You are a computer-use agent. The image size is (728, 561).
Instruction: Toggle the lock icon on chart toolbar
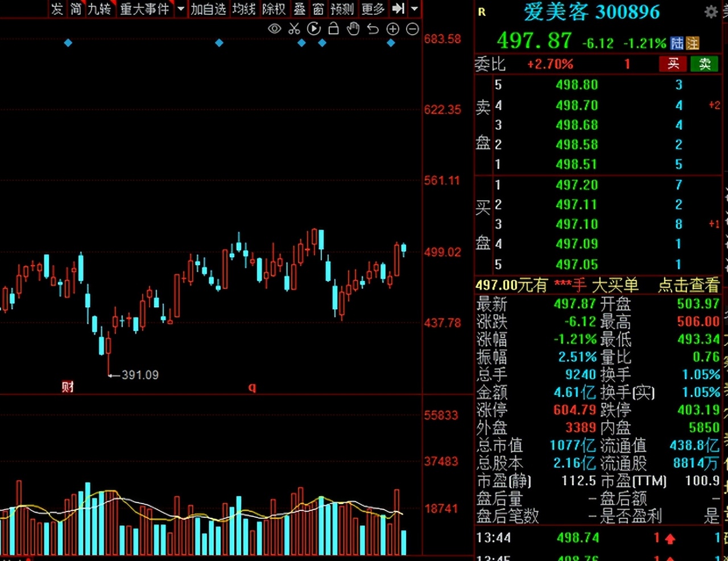point(334,28)
